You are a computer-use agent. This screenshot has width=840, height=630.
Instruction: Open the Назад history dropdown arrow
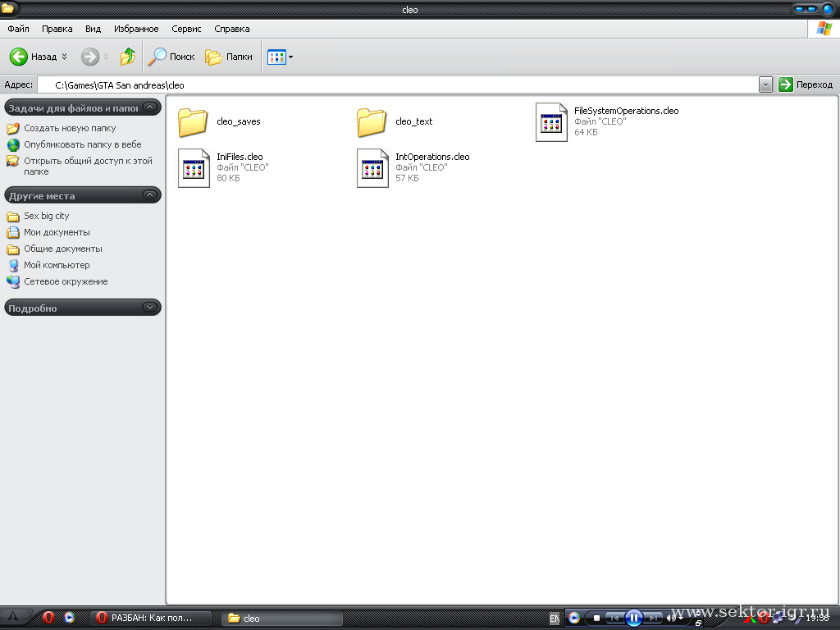[x=64, y=57]
